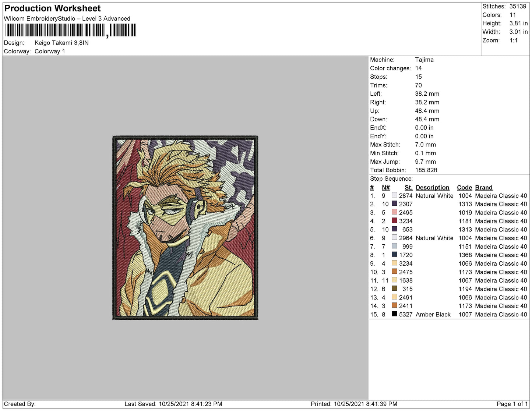Click the St. column header

click(x=408, y=187)
